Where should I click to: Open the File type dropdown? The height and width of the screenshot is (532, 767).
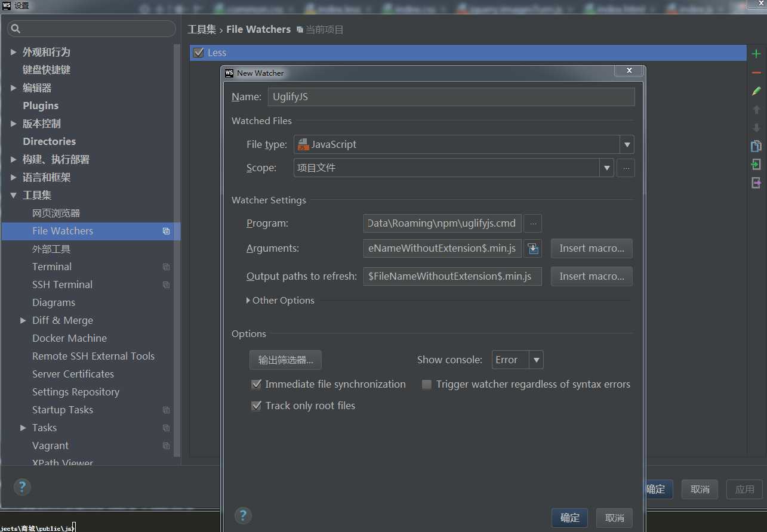(x=627, y=144)
